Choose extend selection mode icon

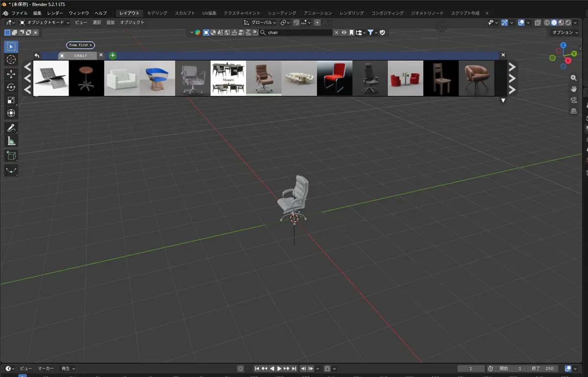(14, 33)
